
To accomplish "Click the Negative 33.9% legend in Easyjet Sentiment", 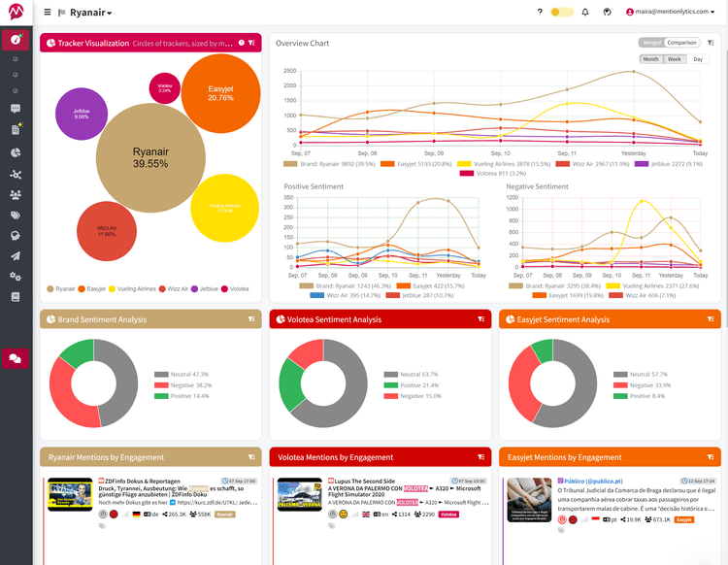I will click(x=643, y=385).
